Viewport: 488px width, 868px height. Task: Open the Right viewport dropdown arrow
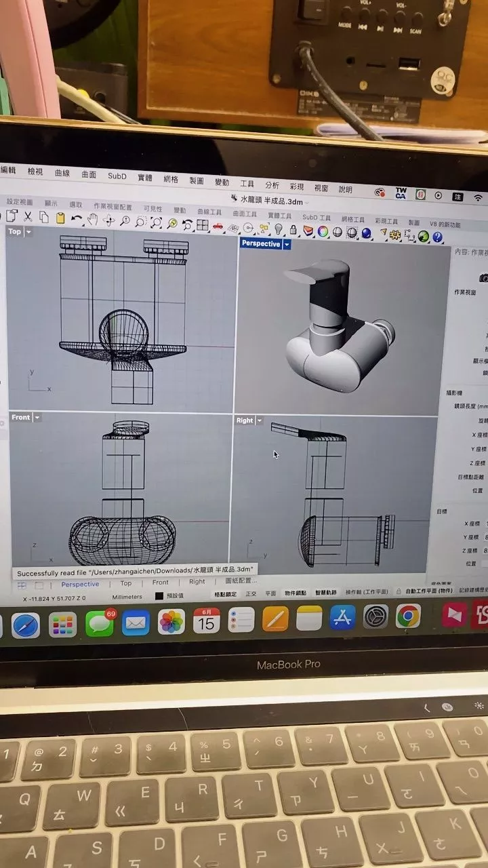tap(259, 420)
